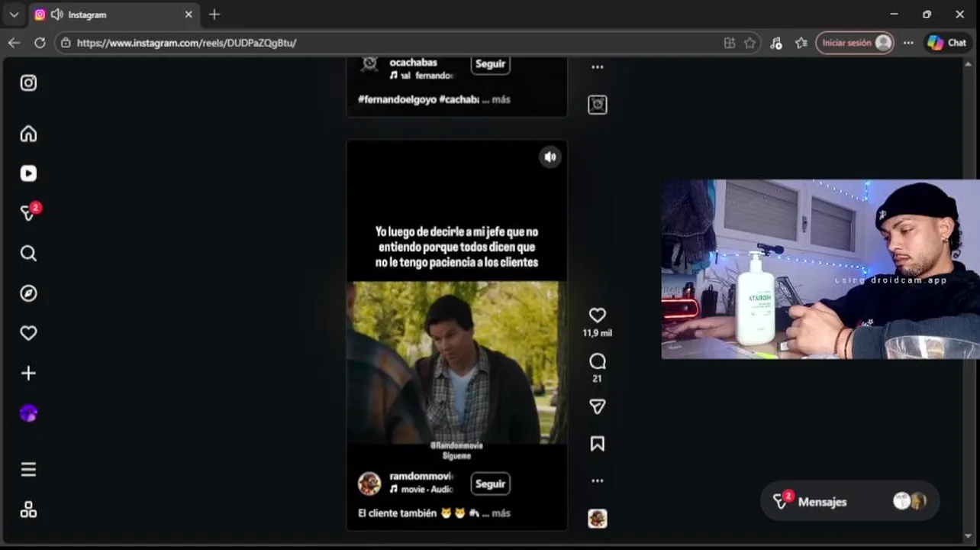Expand caption 'El cliente también' with más
The width and height of the screenshot is (980, 550).
501,513
